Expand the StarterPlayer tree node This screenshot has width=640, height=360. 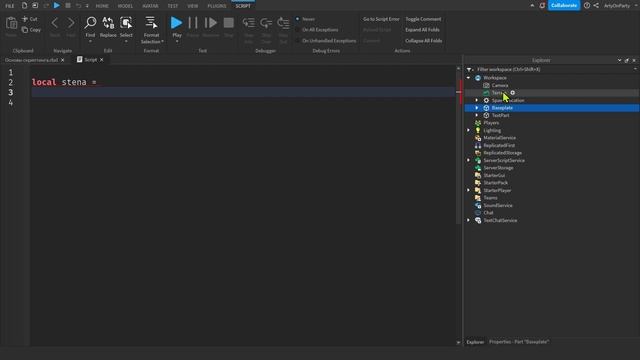point(469,190)
